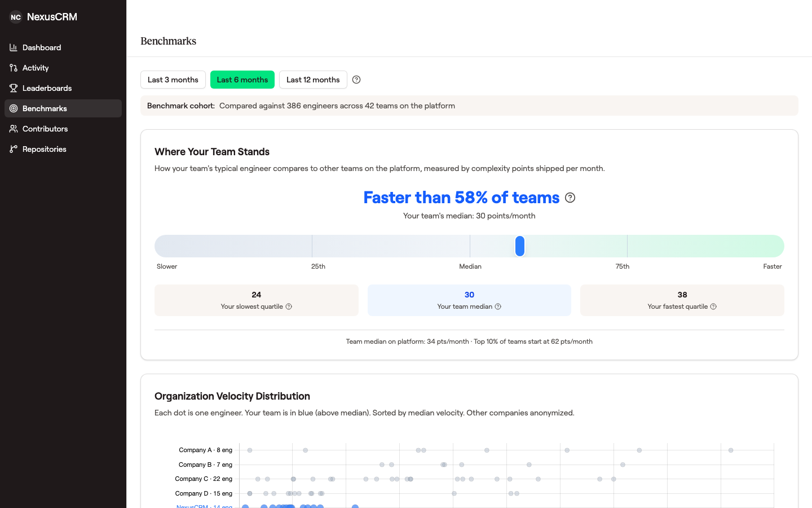Click the Your fastest quartile card
Image resolution: width=812 pixels, height=508 pixels.
click(682, 300)
